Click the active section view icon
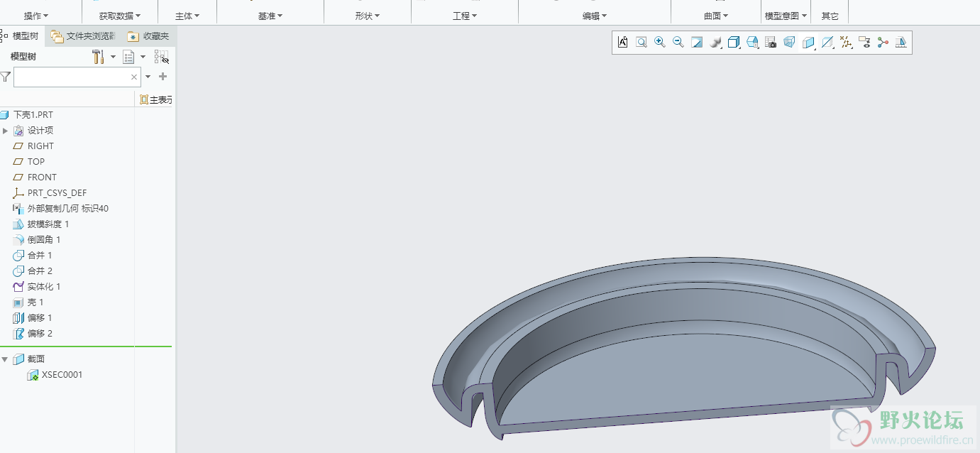Screen dimensions: 980x453 coord(808,43)
